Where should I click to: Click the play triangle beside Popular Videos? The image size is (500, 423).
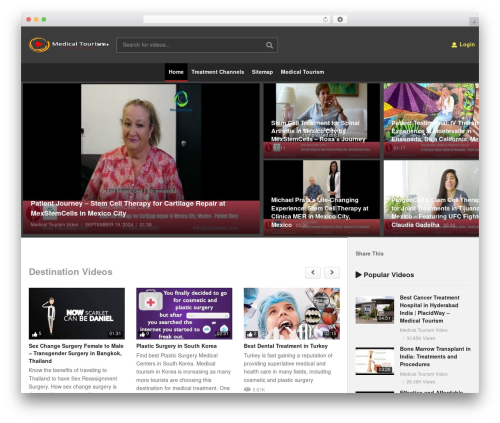[358, 275]
